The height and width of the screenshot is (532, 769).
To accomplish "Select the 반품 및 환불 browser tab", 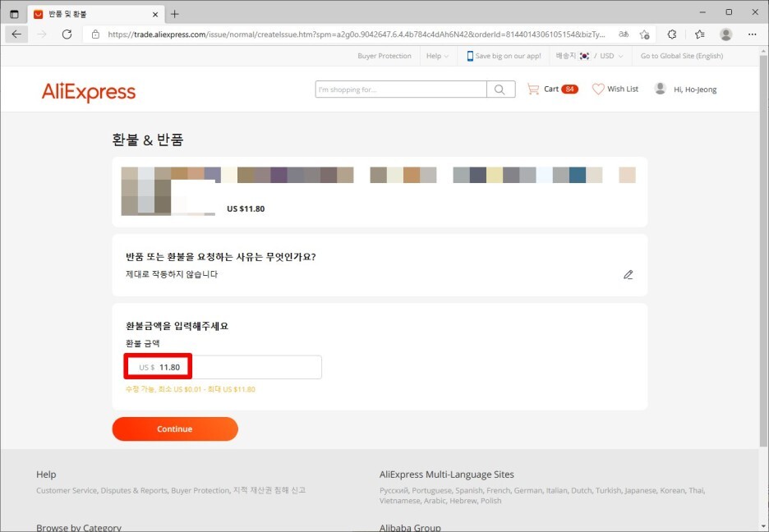I will [94, 14].
